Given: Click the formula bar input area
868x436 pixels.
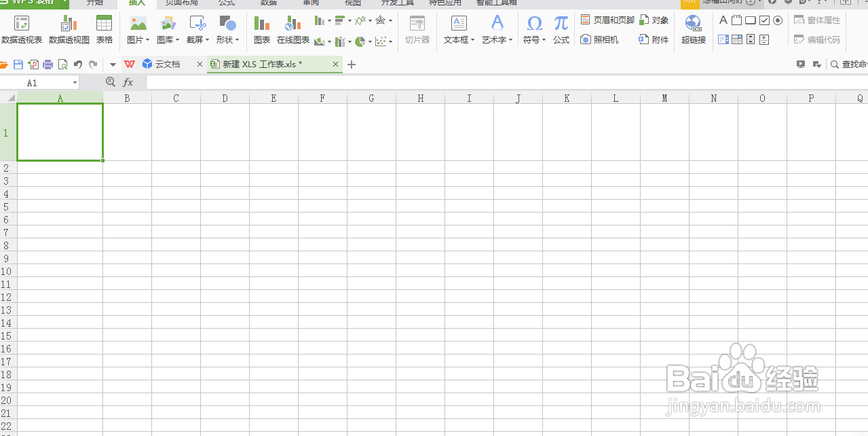Looking at the screenshot, I should [x=506, y=83].
